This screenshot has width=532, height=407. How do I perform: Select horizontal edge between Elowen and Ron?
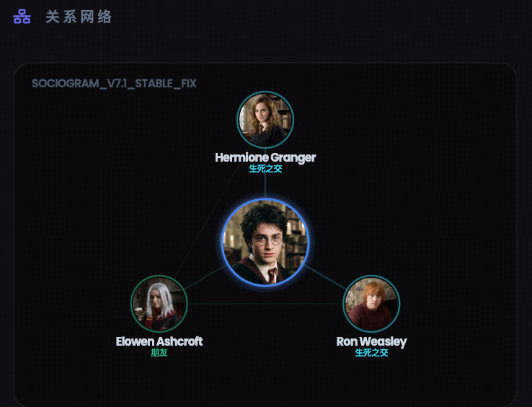(x=265, y=303)
